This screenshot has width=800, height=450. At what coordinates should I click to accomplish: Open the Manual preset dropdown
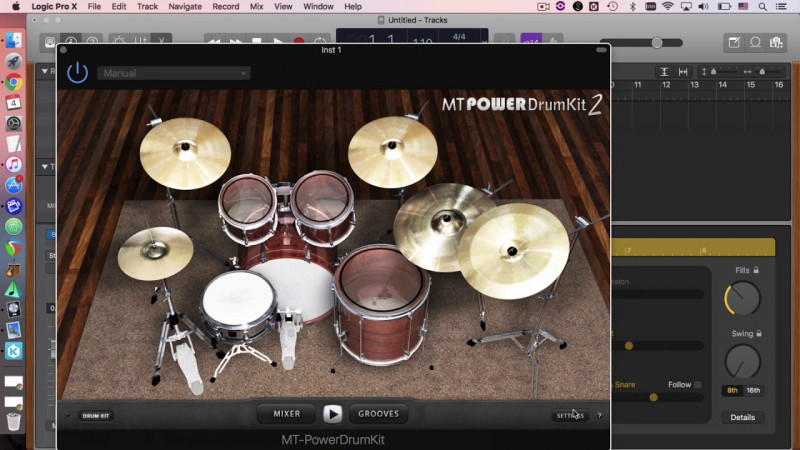(173, 73)
